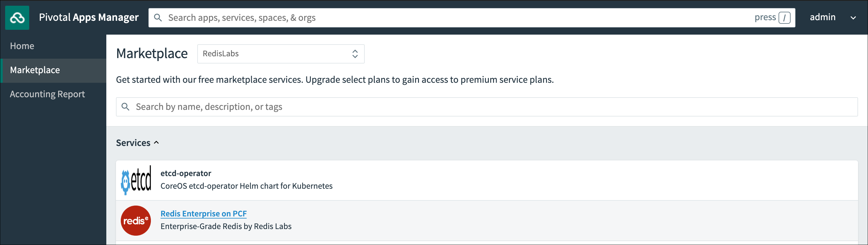This screenshot has width=868, height=245.
Task: Open Accounting Report from sidebar
Action: (x=47, y=94)
